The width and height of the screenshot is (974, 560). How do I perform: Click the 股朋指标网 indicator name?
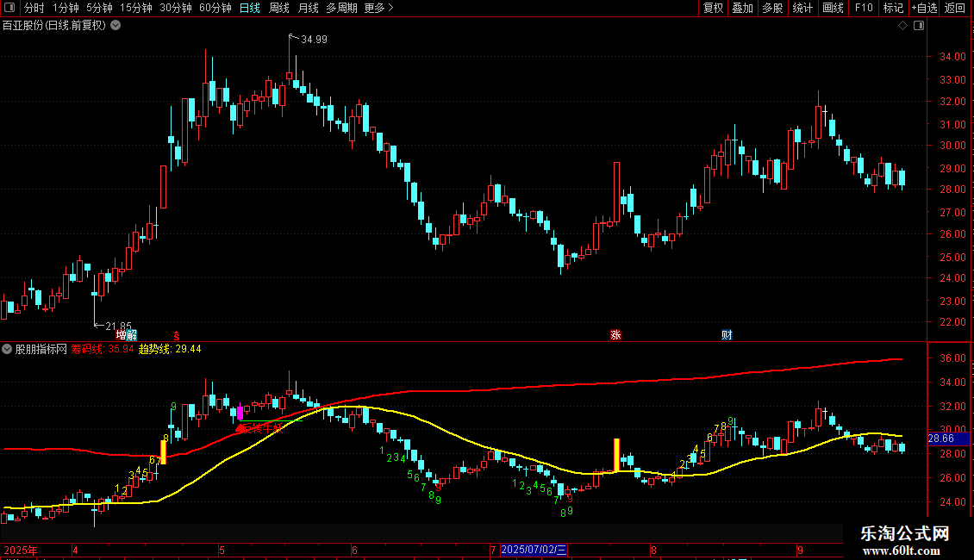pos(41,349)
